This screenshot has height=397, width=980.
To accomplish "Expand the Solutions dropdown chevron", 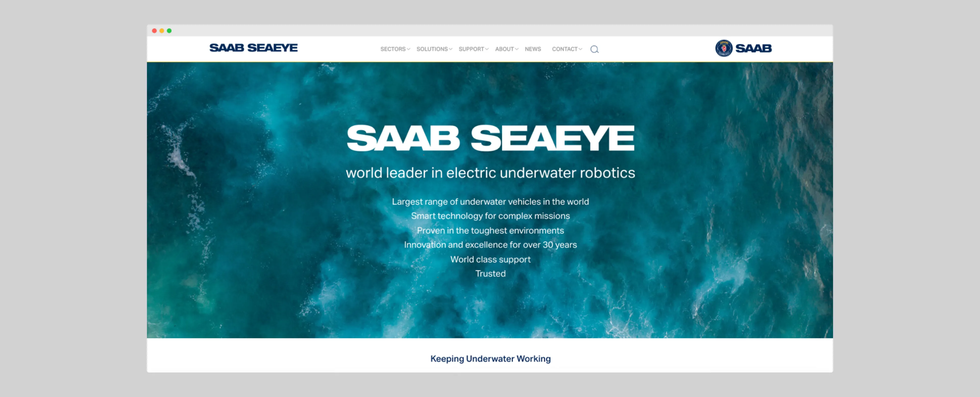I will pos(450,49).
